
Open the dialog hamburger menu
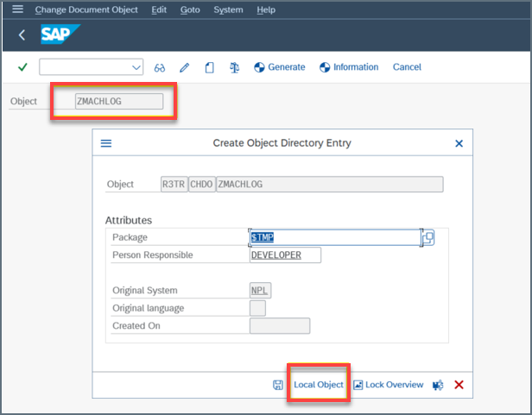tap(106, 143)
